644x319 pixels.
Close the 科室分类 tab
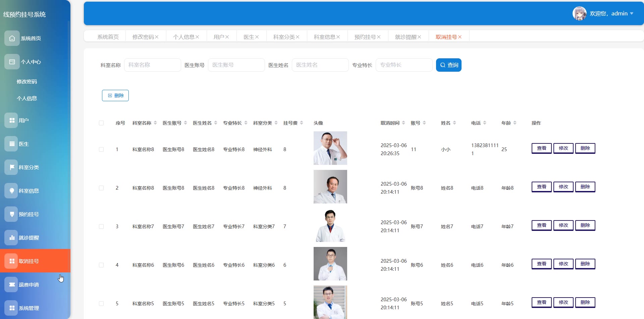coord(298,37)
